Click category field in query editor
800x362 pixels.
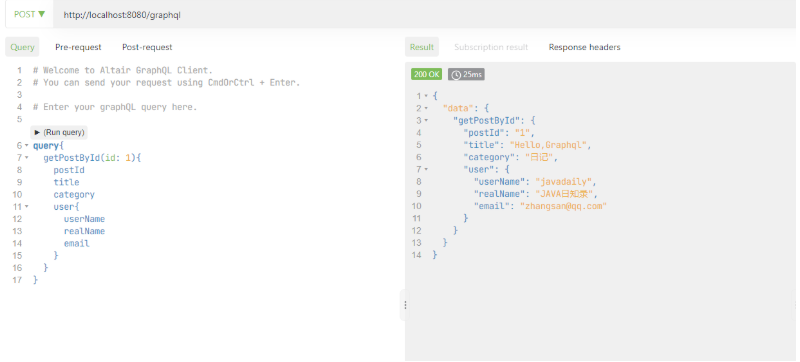pos(74,195)
